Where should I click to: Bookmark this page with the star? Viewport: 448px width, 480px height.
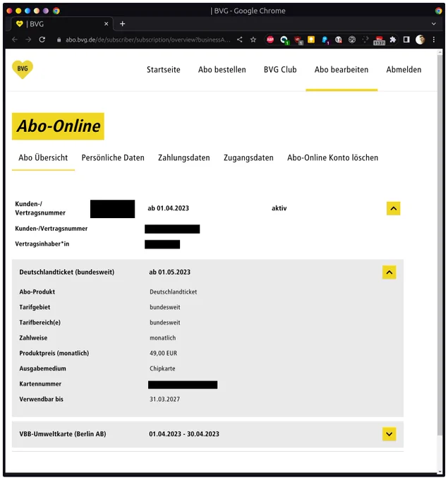pos(253,40)
